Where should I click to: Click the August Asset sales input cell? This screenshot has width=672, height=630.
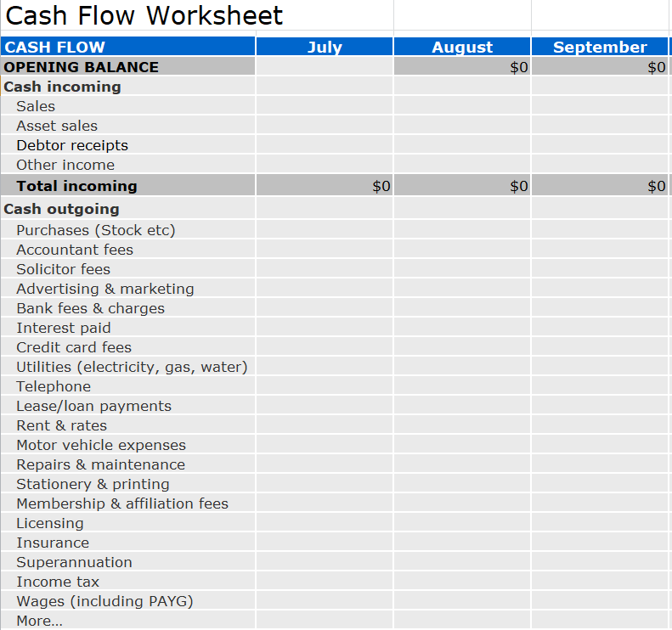[x=462, y=125]
